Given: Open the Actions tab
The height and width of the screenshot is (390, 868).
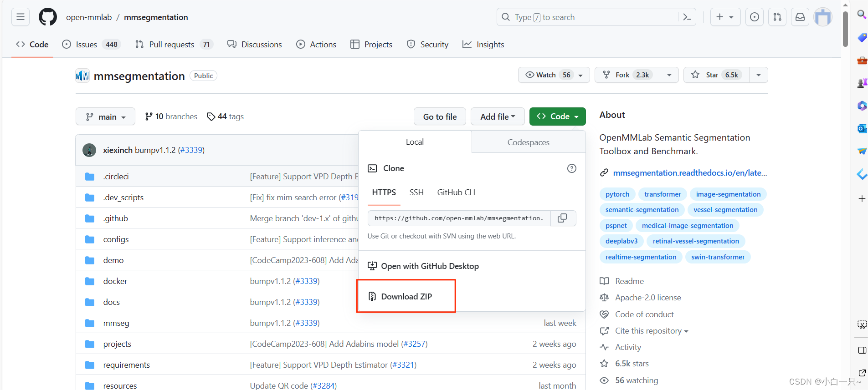Looking at the screenshot, I should [x=316, y=44].
